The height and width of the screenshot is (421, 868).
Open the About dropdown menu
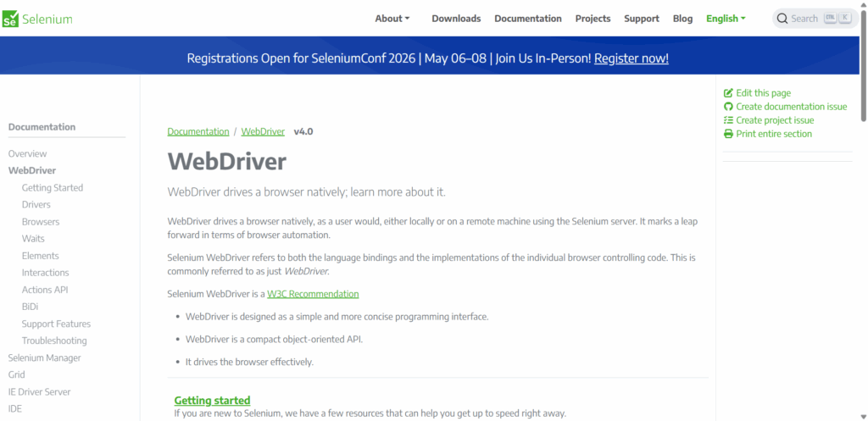coord(392,19)
